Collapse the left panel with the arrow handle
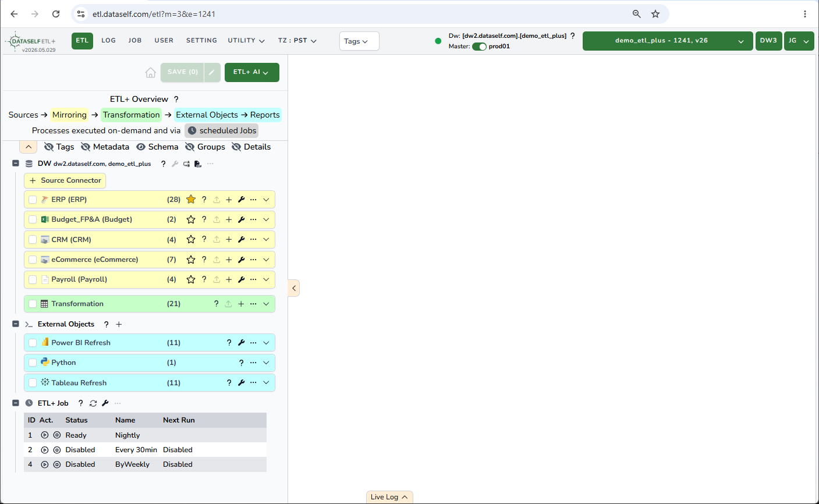Image resolution: width=819 pixels, height=504 pixels. (294, 288)
